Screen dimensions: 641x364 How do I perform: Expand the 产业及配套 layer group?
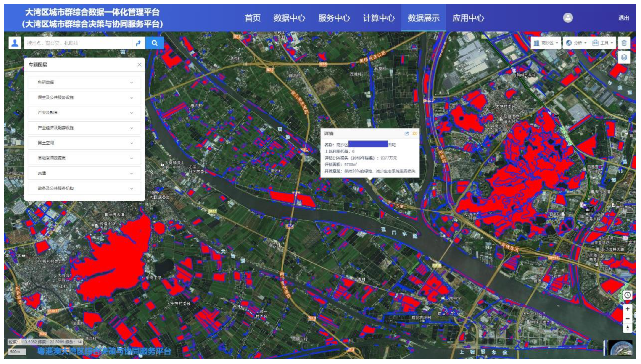84,113
